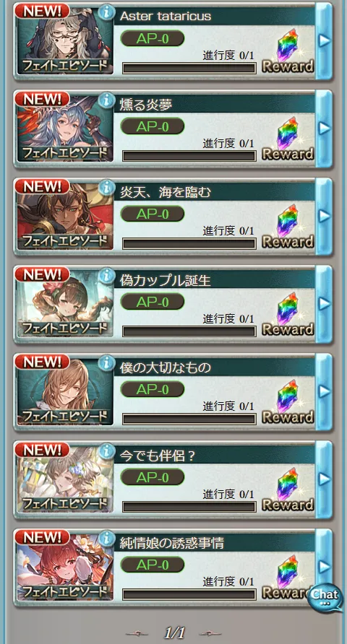Click AP-0 button for 純情娘の誘惑事情
347x644 pixels.
coord(153,565)
